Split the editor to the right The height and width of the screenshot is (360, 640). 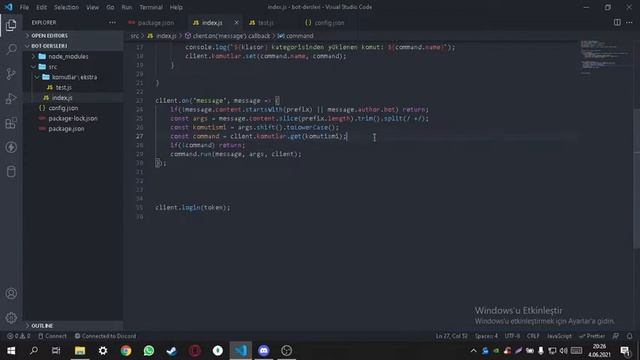[617, 22]
